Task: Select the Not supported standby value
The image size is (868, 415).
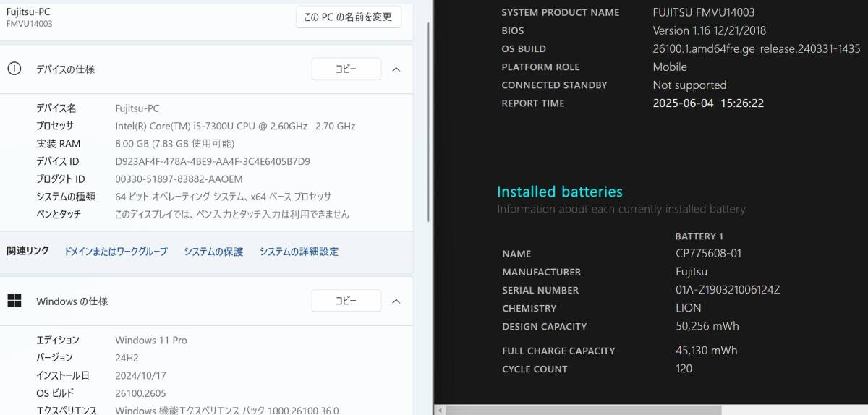Action: 689,85
